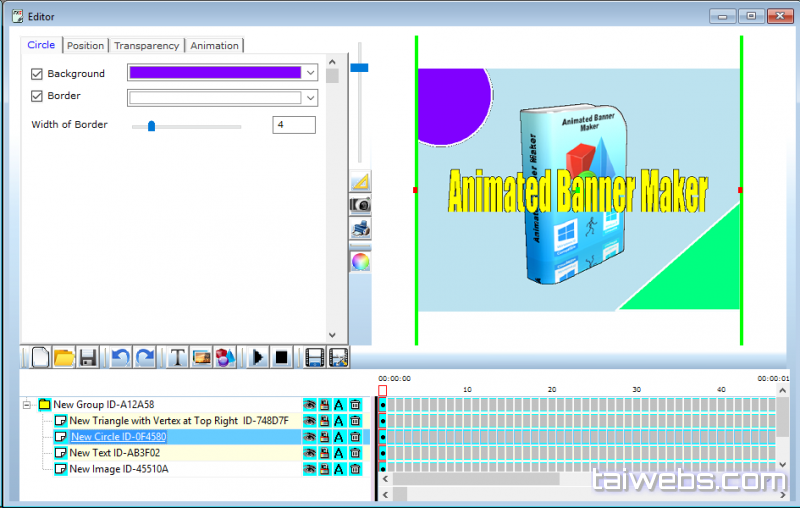Open the Animation tab

214,45
